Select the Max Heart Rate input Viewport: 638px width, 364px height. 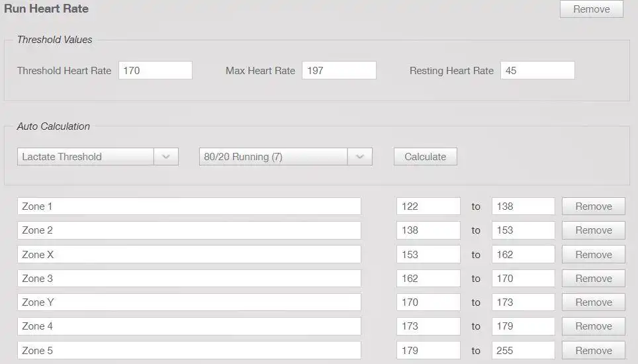tap(339, 70)
